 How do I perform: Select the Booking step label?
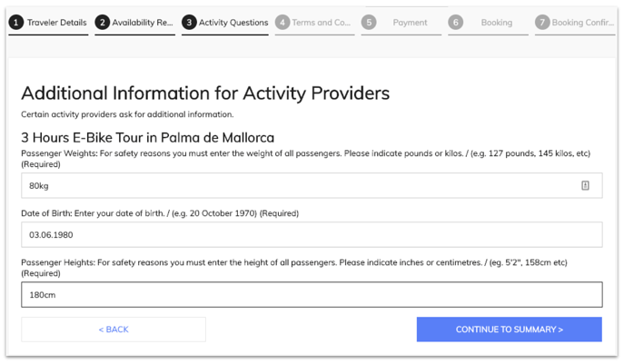497,23
